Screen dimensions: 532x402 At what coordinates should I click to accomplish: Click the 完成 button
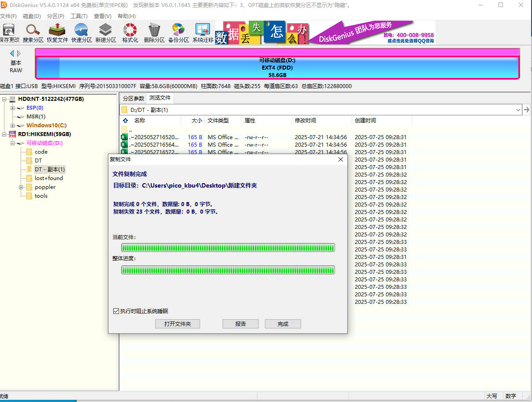(283, 324)
